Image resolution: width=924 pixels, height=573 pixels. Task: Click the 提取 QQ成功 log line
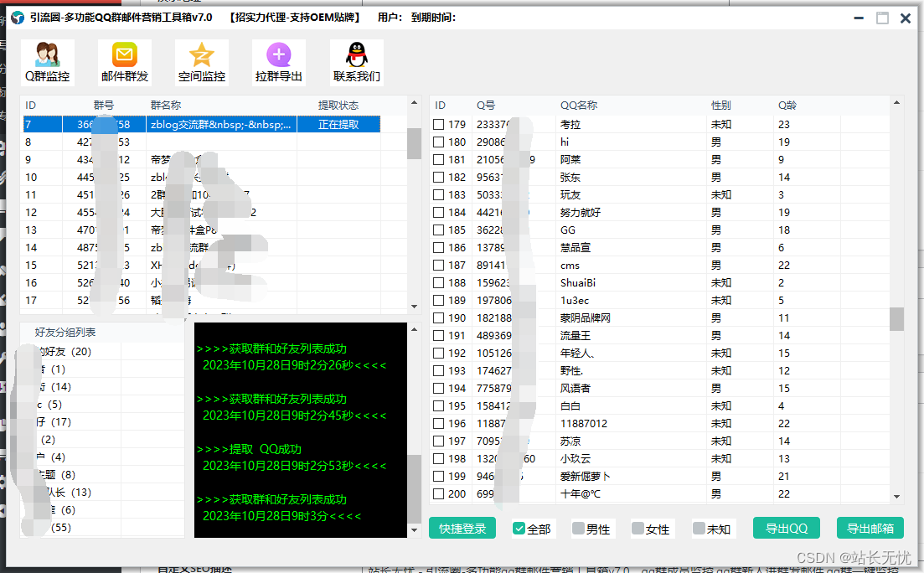coord(249,449)
